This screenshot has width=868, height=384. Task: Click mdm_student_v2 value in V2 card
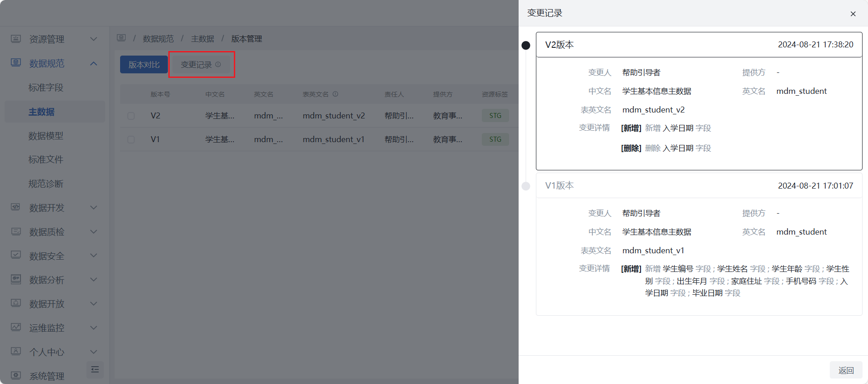click(653, 110)
